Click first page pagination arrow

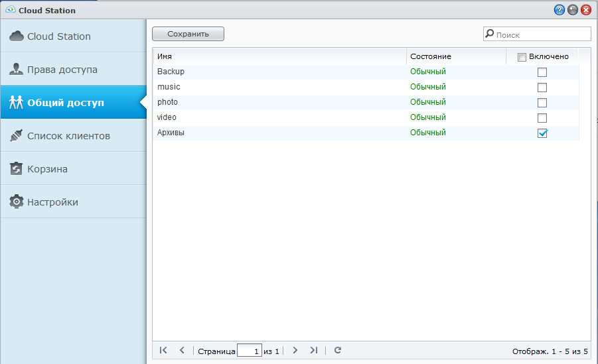(x=163, y=350)
